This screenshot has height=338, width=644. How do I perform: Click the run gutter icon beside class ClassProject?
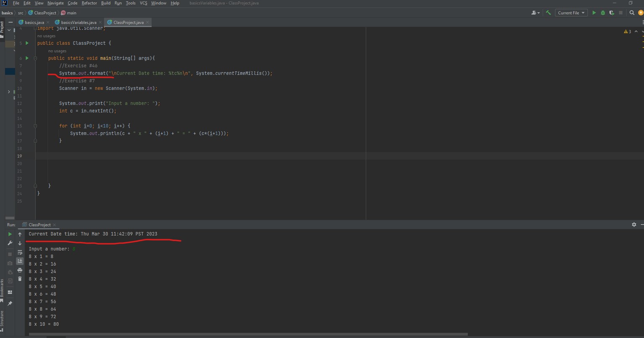click(27, 43)
